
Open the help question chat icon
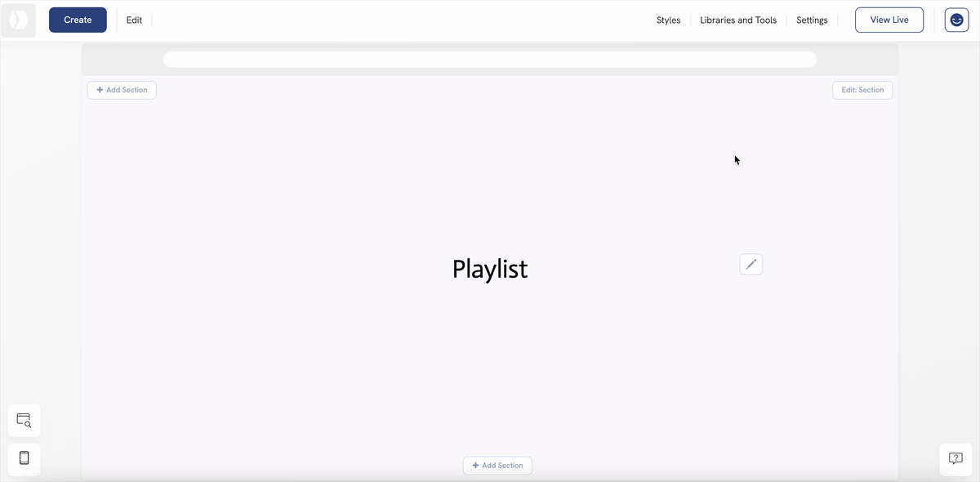click(x=955, y=458)
